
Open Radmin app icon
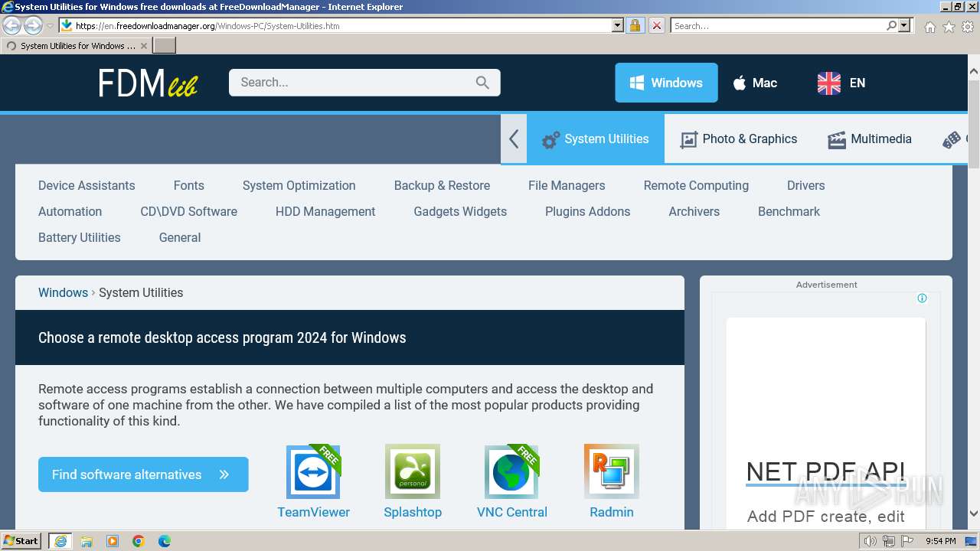pos(612,471)
